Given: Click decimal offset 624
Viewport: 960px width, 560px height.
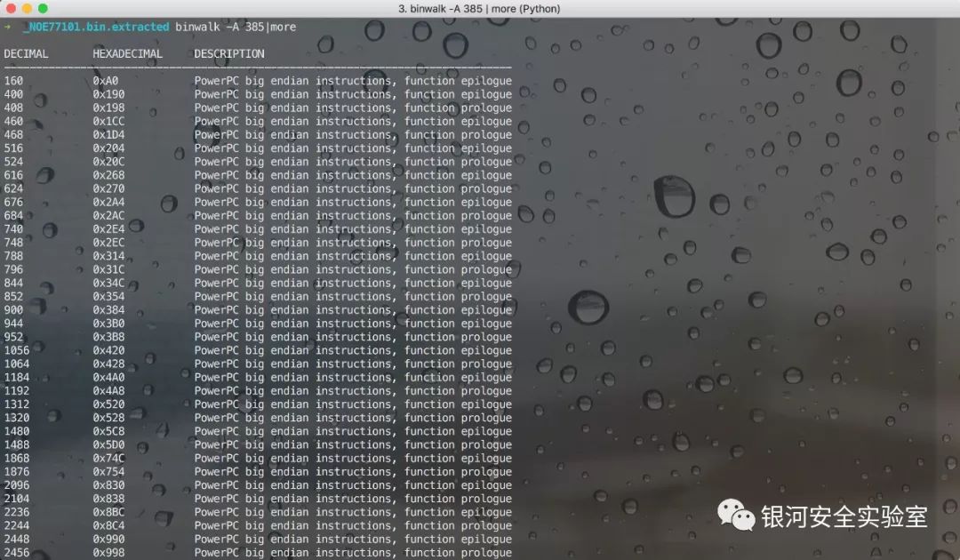Looking at the screenshot, I should [13, 188].
